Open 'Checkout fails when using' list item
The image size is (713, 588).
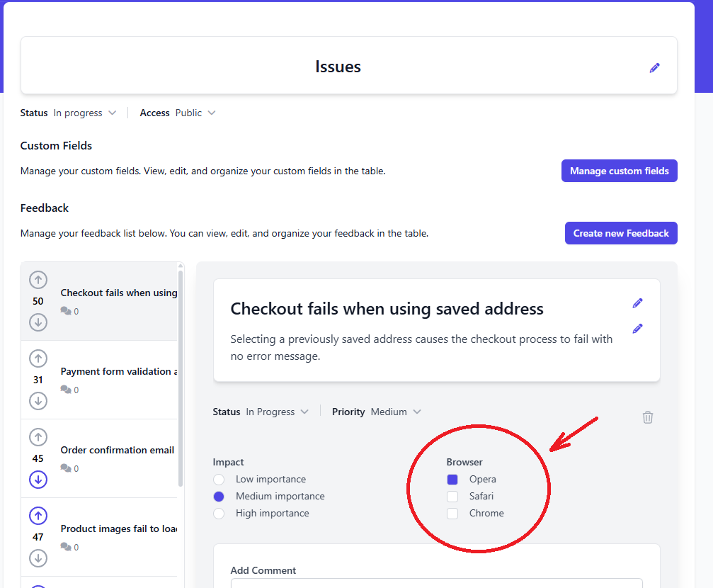click(99, 301)
